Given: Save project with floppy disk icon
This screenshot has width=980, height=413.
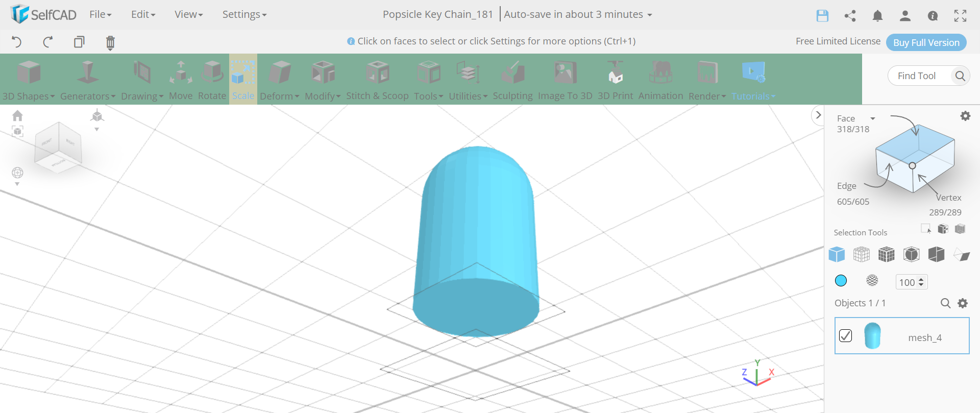Looking at the screenshot, I should (x=822, y=16).
